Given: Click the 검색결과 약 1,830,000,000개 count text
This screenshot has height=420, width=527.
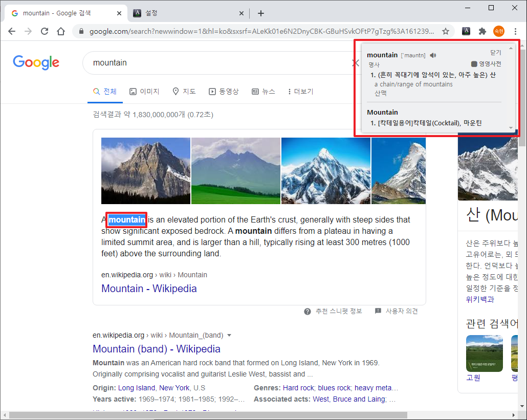Looking at the screenshot, I should tap(153, 115).
